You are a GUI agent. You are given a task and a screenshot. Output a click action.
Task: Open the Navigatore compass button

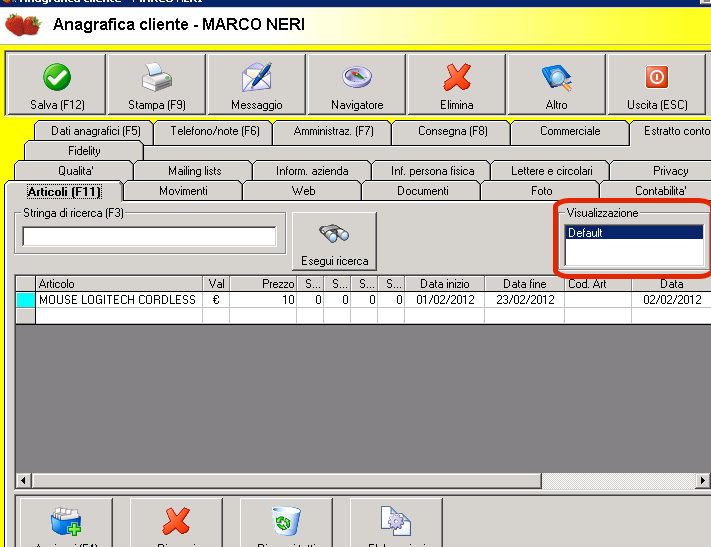pos(357,84)
